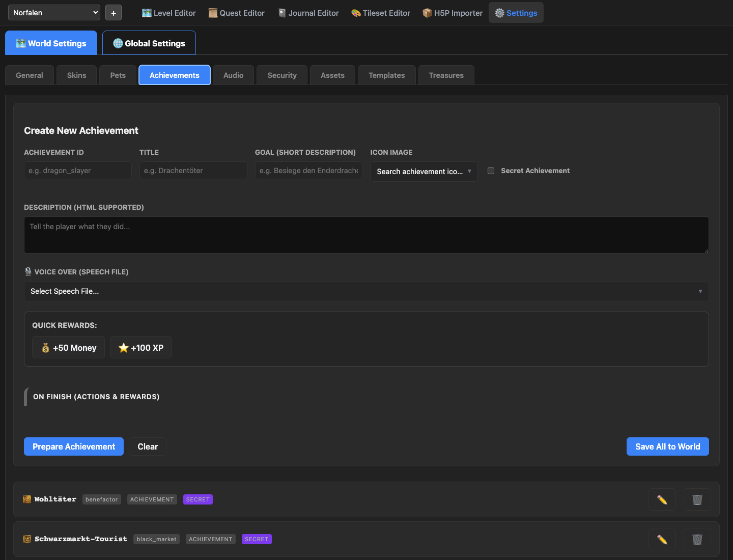
Task: Click Save All to World button
Action: pos(667,446)
